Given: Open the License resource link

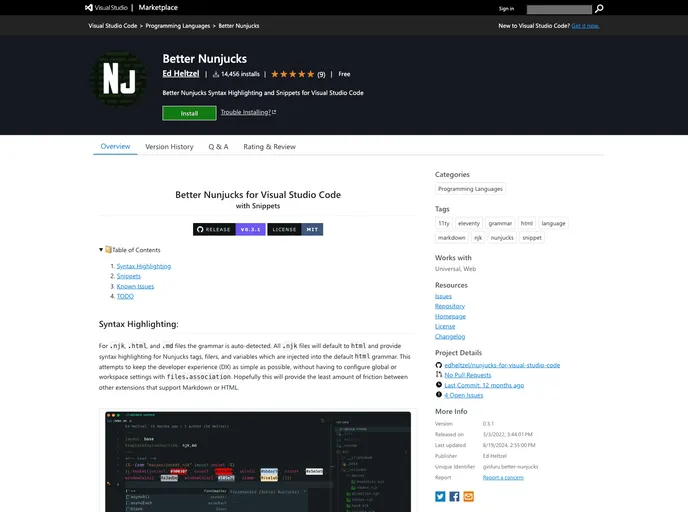Looking at the screenshot, I should tap(445, 326).
